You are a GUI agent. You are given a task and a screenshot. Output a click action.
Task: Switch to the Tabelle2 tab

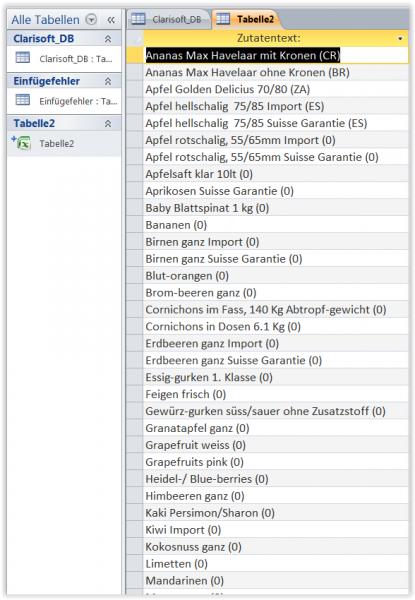pyautogui.click(x=246, y=19)
